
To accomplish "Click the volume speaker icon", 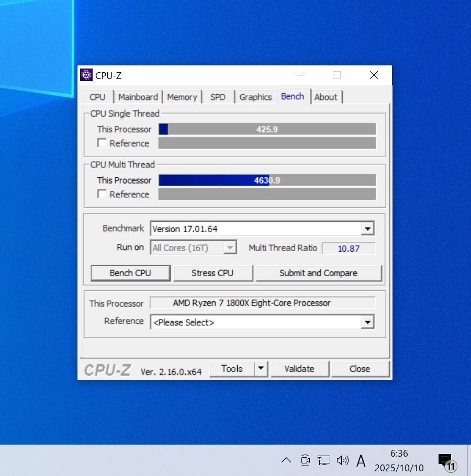I will tap(343, 460).
